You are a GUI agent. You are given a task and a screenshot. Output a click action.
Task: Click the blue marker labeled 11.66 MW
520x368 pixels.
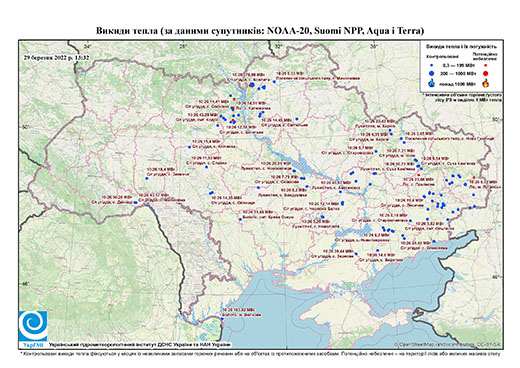240,219
